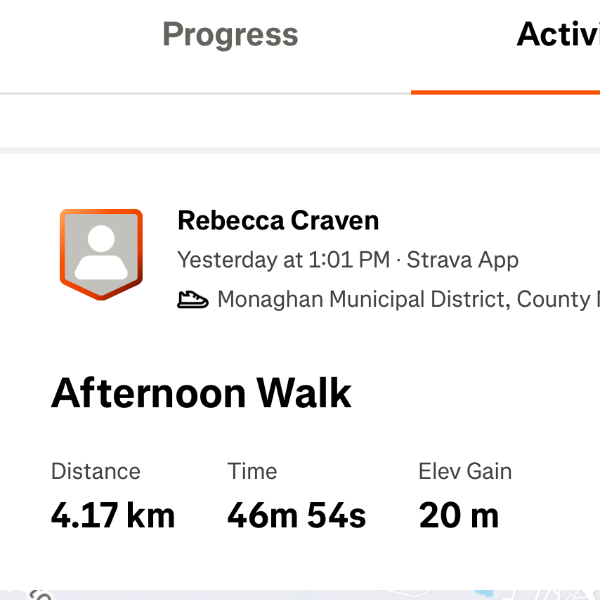This screenshot has width=600, height=600.
Task: Select the Elev Gain stat label
Action: pyautogui.click(x=465, y=471)
